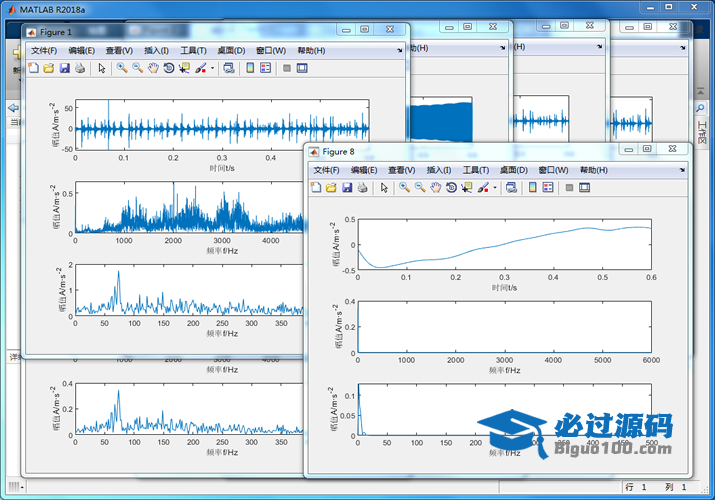The width and height of the screenshot is (715, 500).
Task: Toggle Zoom Out tool in Figure 8 toolbar
Action: click(420, 188)
